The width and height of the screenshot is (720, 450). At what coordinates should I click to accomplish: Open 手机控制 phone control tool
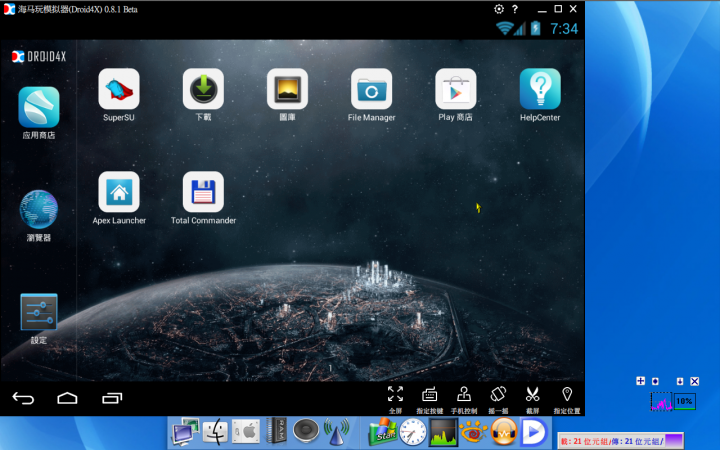pos(464,399)
